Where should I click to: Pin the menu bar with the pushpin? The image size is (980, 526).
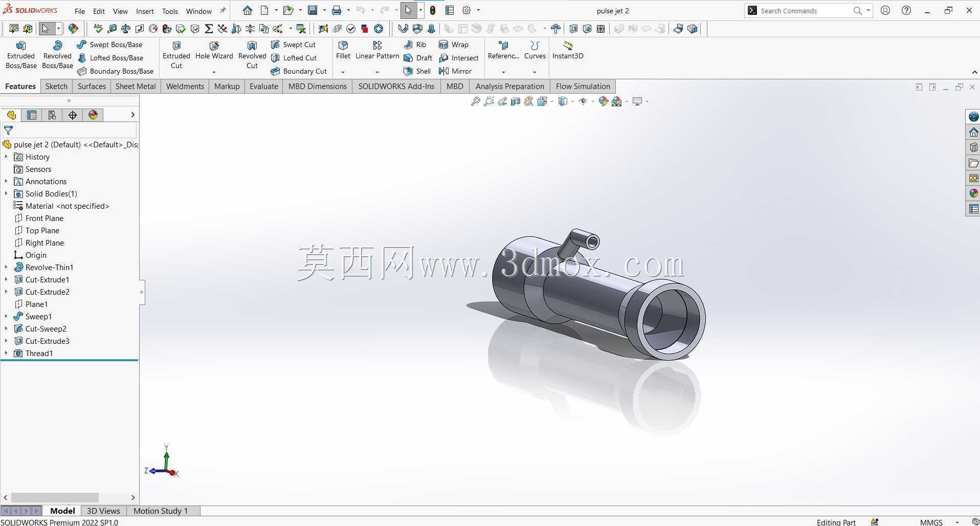223,10
